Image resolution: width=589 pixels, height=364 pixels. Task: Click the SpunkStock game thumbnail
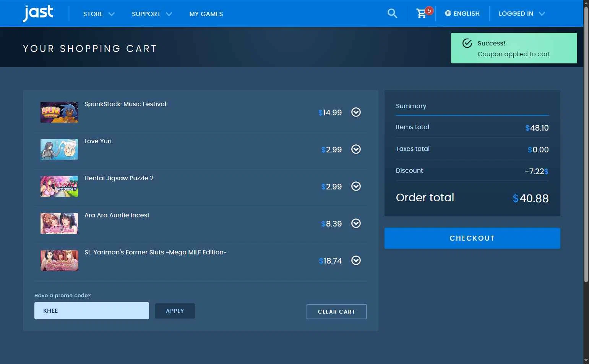pos(59,112)
